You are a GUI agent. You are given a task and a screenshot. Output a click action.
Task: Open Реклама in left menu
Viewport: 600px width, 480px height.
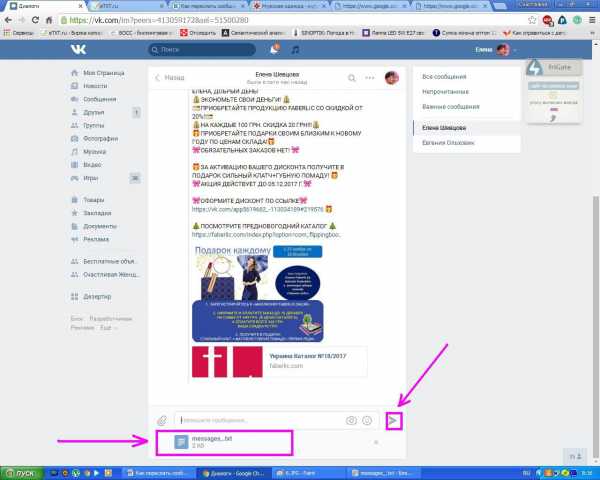[x=96, y=239]
